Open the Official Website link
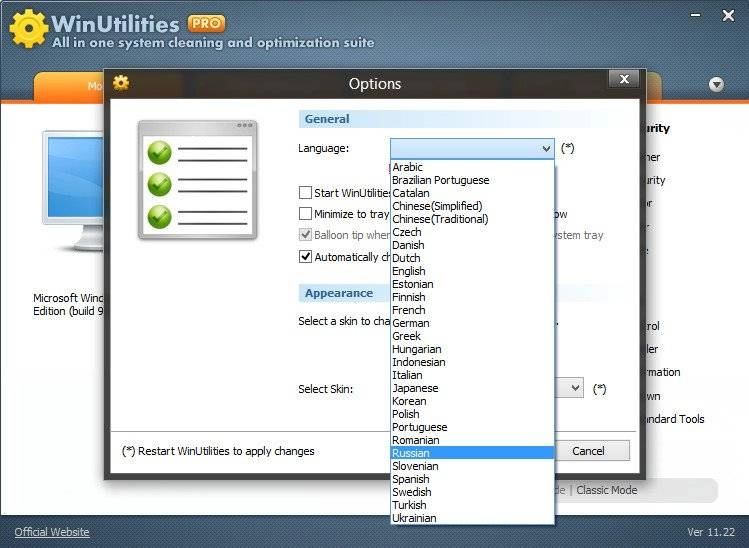 52,532
